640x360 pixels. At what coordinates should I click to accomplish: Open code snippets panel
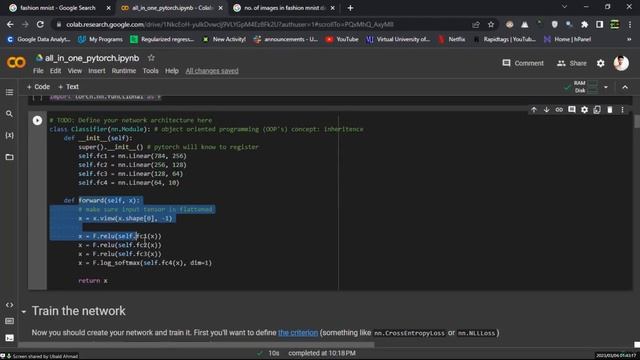(9, 305)
